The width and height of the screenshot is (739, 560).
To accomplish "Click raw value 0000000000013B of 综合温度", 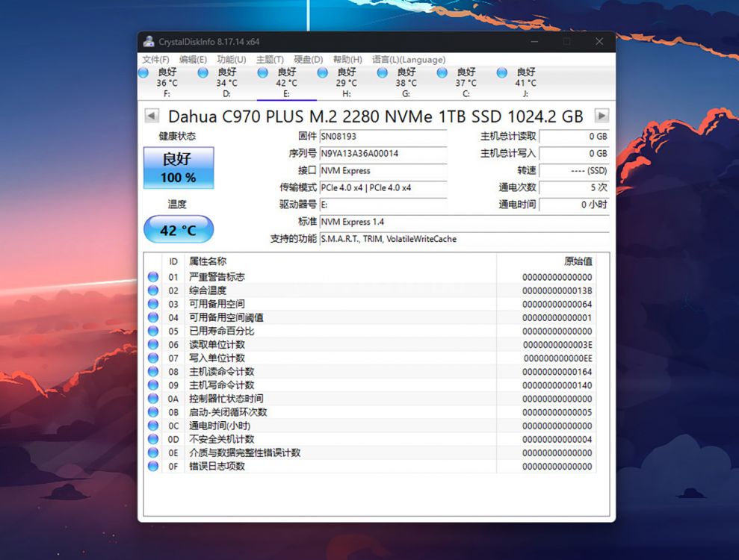I will click(557, 291).
